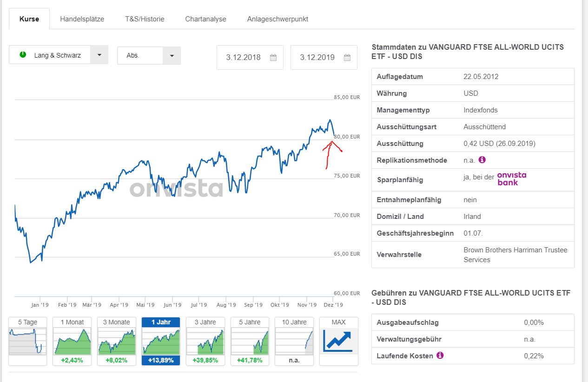Select the Chartanalyse tab
588x382 pixels.
click(205, 19)
